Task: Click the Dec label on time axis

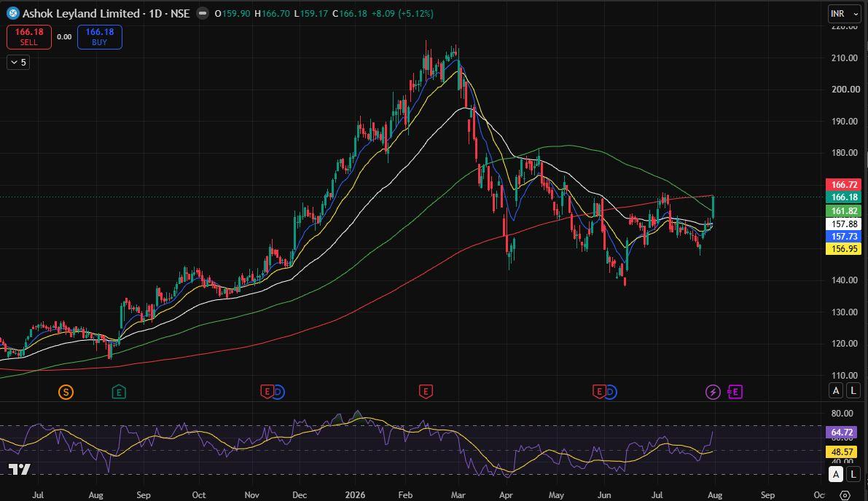Action: [x=300, y=495]
